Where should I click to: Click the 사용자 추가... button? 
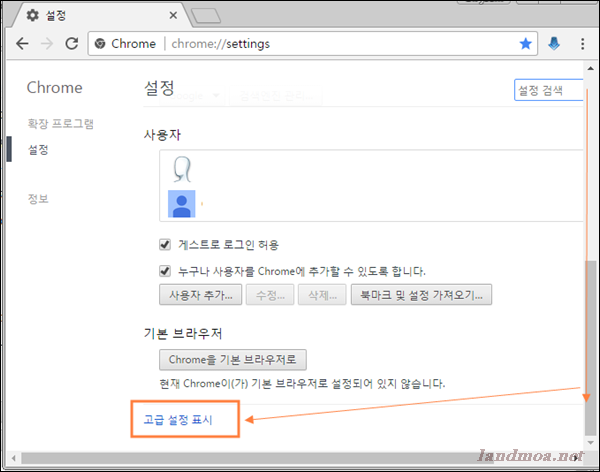click(x=201, y=294)
